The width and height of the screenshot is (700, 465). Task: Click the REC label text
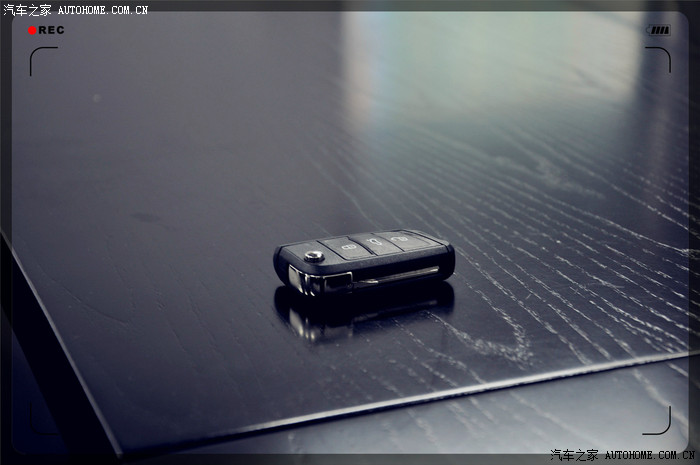coord(51,30)
